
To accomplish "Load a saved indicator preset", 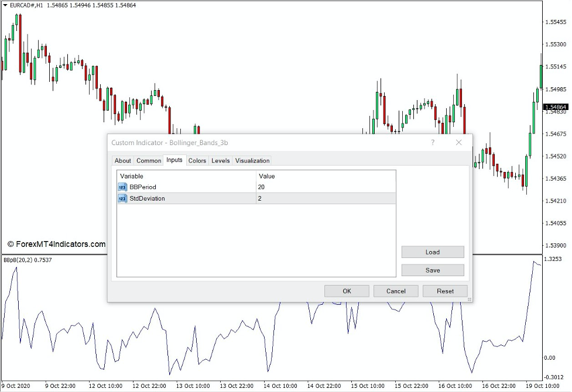I will (x=433, y=252).
